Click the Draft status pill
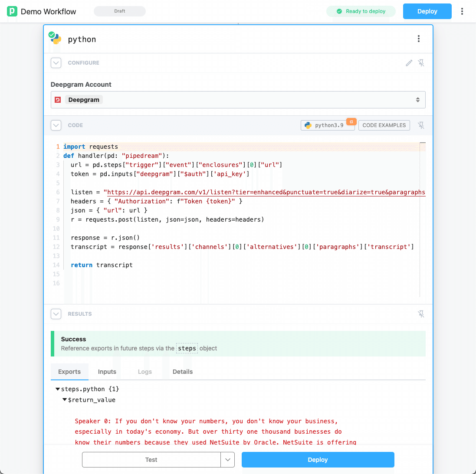 [x=120, y=11]
